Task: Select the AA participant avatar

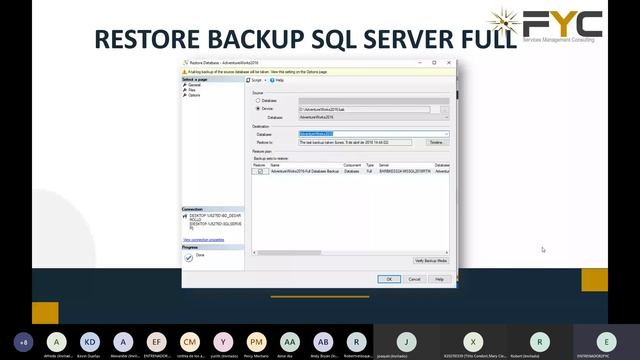Action: pyautogui.click(x=290, y=342)
